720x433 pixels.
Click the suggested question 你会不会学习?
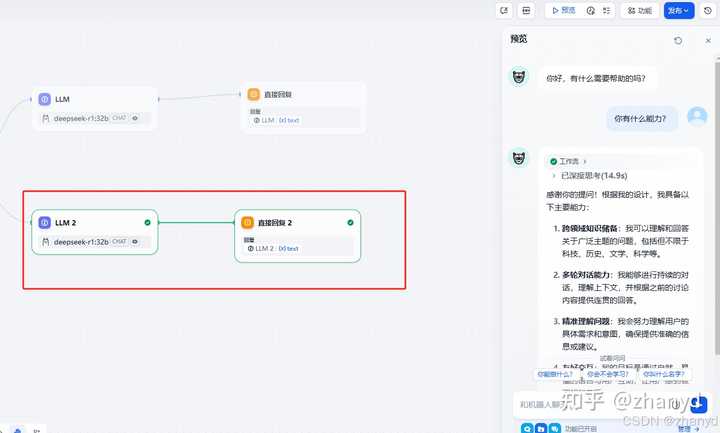coord(608,374)
